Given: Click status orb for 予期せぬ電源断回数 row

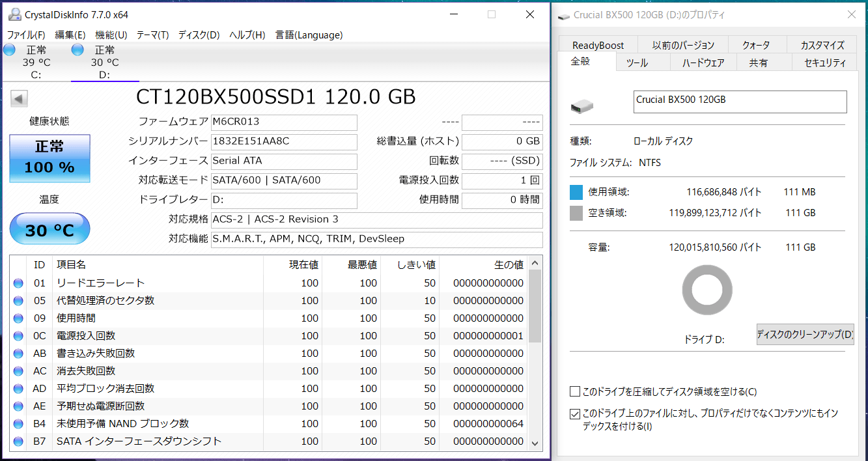Looking at the screenshot, I should point(18,406).
